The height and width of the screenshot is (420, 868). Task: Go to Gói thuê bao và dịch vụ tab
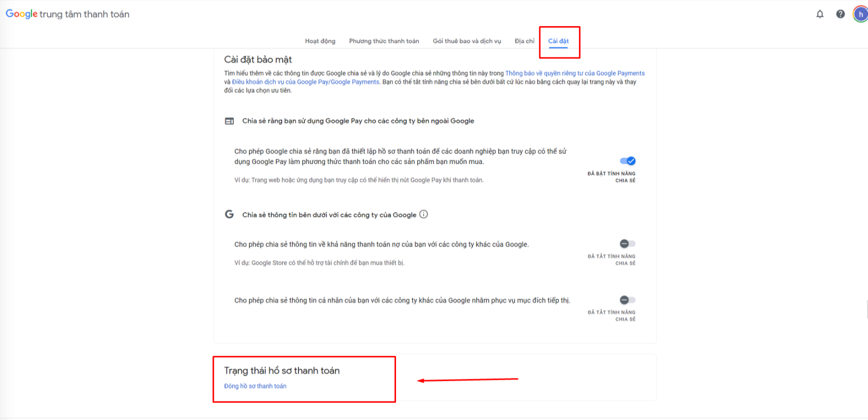(x=467, y=41)
